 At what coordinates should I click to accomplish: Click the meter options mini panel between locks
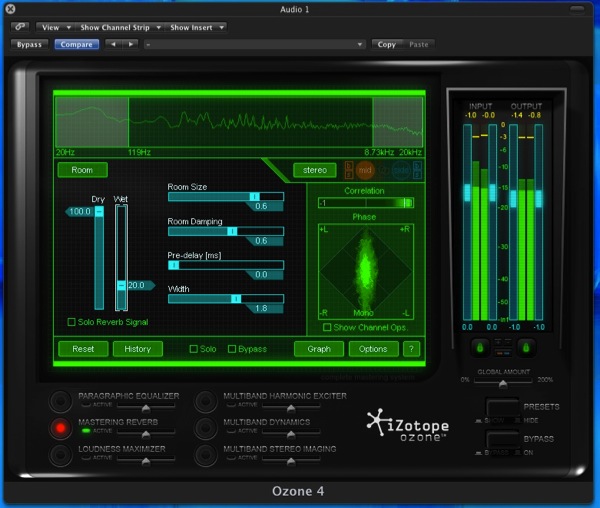click(x=503, y=347)
